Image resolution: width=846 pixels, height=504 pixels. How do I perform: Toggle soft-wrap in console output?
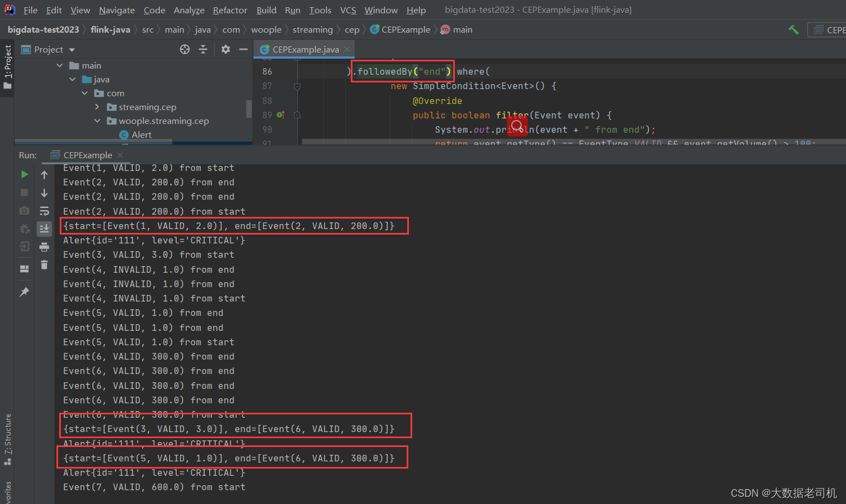(x=44, y=211)
